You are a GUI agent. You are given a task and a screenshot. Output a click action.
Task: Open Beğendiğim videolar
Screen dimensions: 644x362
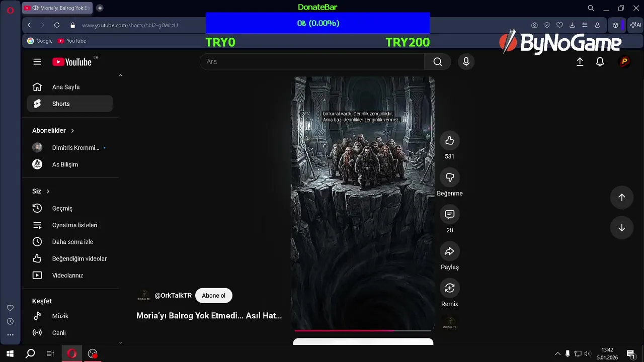[x=70, y=258]
